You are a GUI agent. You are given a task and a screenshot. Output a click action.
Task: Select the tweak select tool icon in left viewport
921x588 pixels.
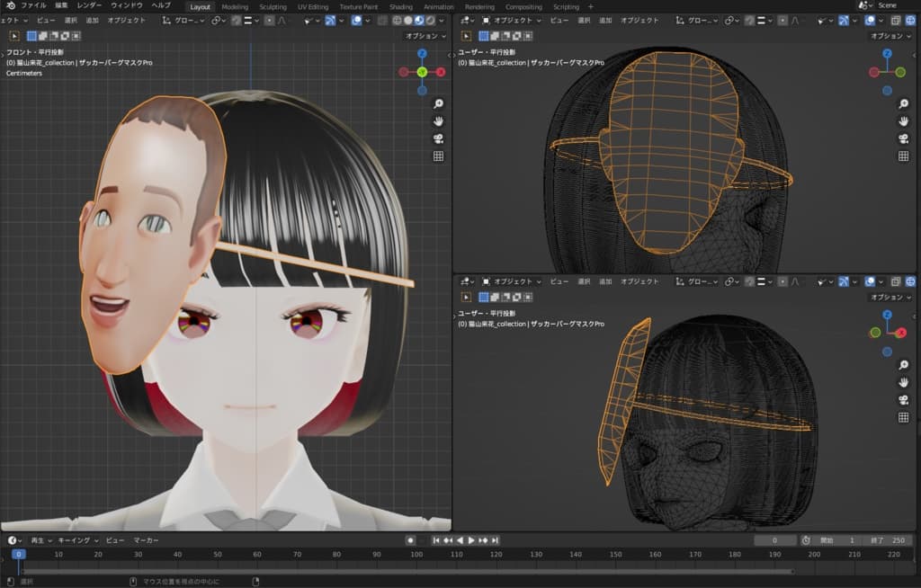pyautogui.click(x=14, y=36)
